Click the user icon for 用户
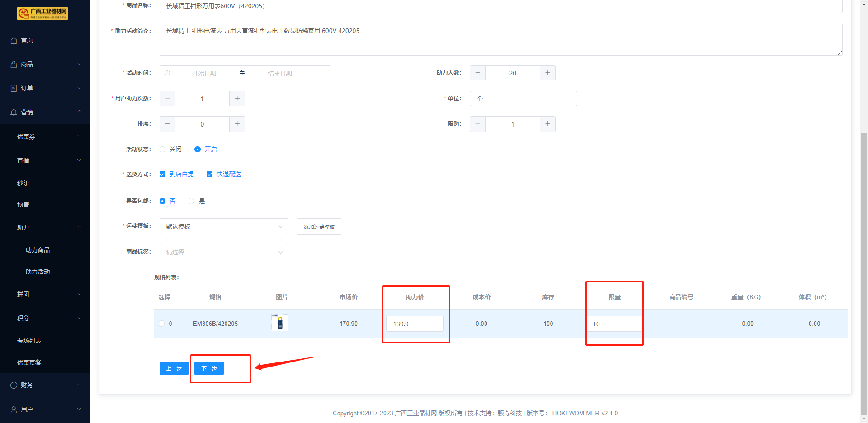 tap(14, 409)
